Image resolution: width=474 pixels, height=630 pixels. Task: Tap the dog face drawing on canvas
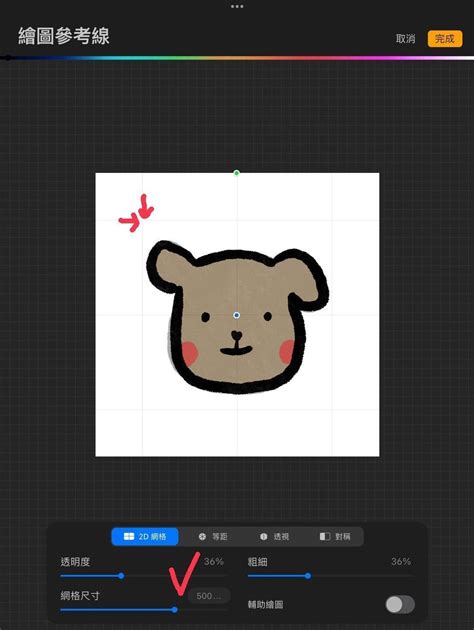(x=237, y=317)
